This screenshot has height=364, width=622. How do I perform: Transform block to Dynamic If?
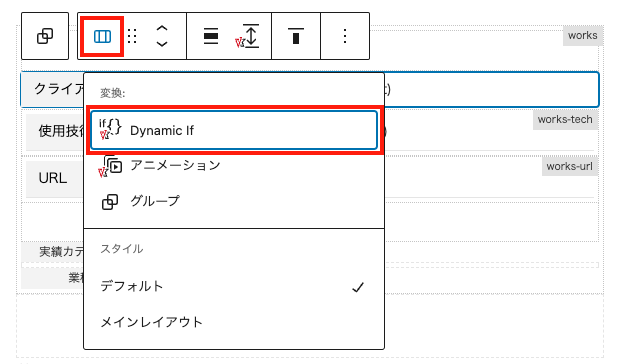tap(234, 130)
